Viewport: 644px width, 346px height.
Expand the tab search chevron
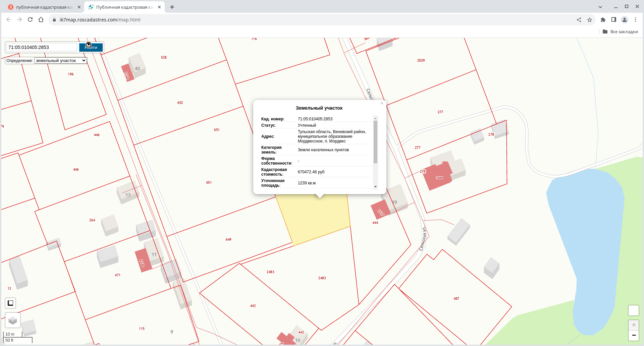coord(600,7)
